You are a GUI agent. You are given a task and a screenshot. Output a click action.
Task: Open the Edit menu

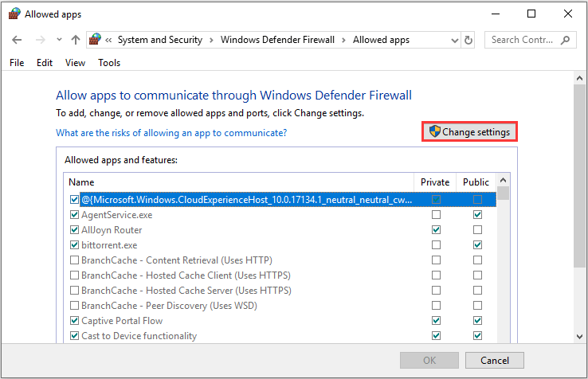tap(45, 63)
